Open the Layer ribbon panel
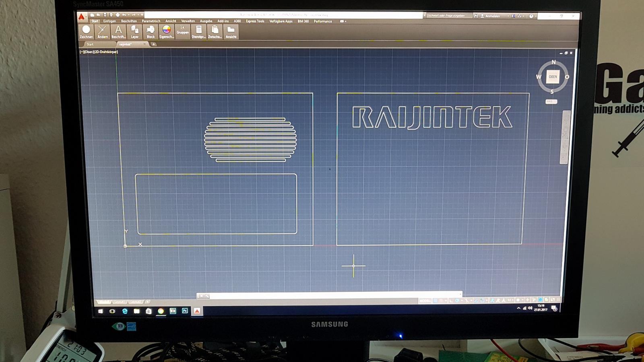Image resolution: width=644 pixels, height=362 pixels. pyautogui.click(x=134, y=32)
